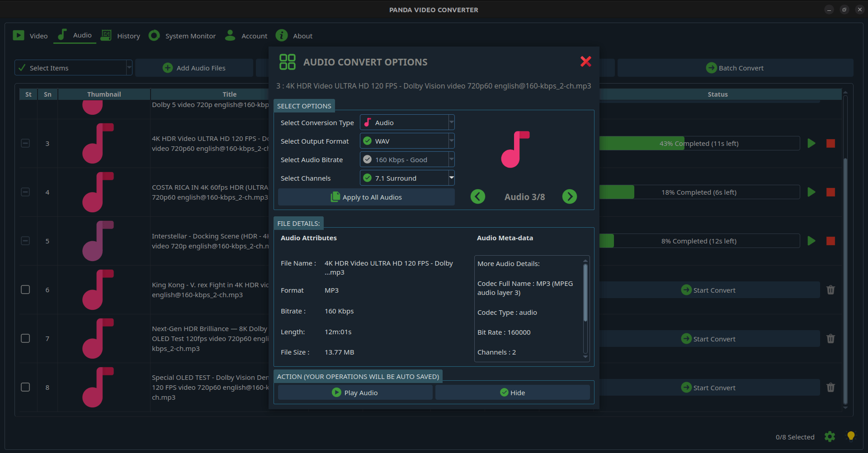Switch to the Audio tab
Screen dimensions: 868x453
coord(75,35)
